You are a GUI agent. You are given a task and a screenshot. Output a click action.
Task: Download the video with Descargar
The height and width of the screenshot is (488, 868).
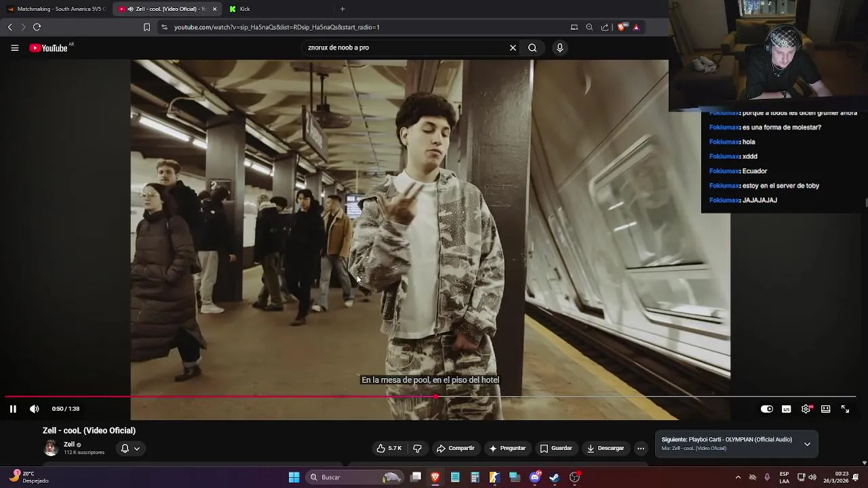[605, 448]
